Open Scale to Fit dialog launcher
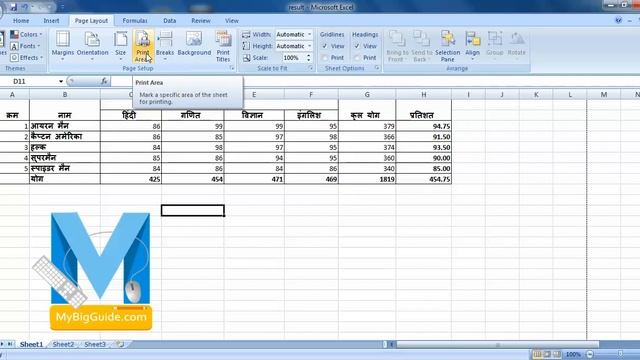Image resolution: width=640 pixels, height=360 pixels. point(311,68)
